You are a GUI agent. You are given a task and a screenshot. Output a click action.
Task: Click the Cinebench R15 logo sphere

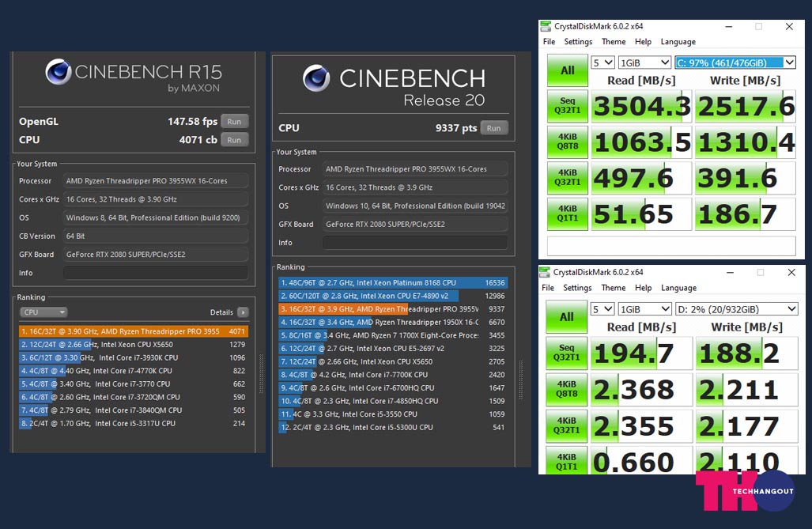[x=58, y=71]
